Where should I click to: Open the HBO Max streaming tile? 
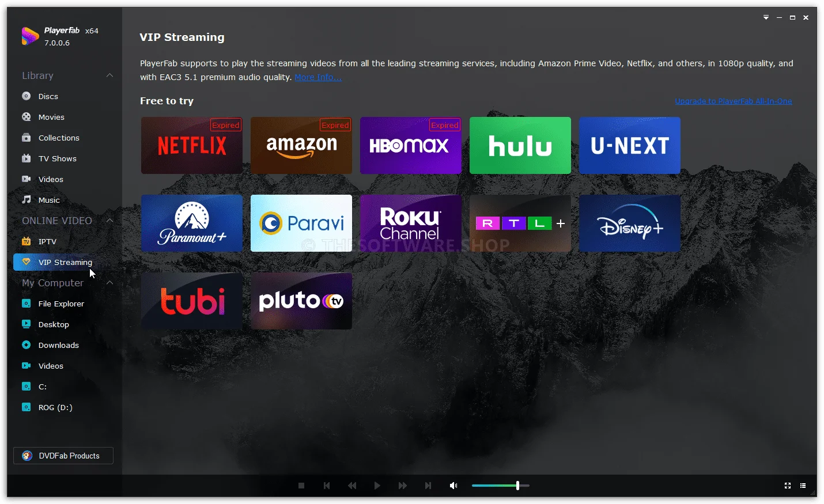click(x=411, y=146)
